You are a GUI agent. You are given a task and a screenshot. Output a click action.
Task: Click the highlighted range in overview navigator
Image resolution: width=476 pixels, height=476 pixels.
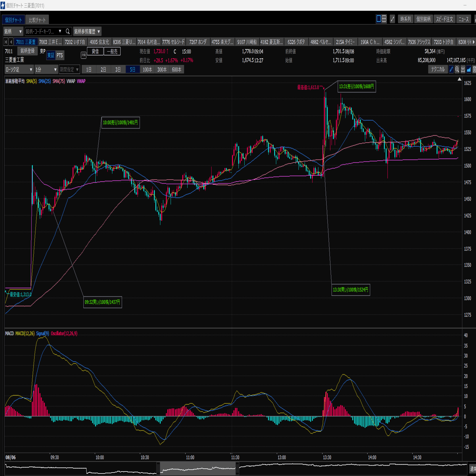[x=198, y=468]
